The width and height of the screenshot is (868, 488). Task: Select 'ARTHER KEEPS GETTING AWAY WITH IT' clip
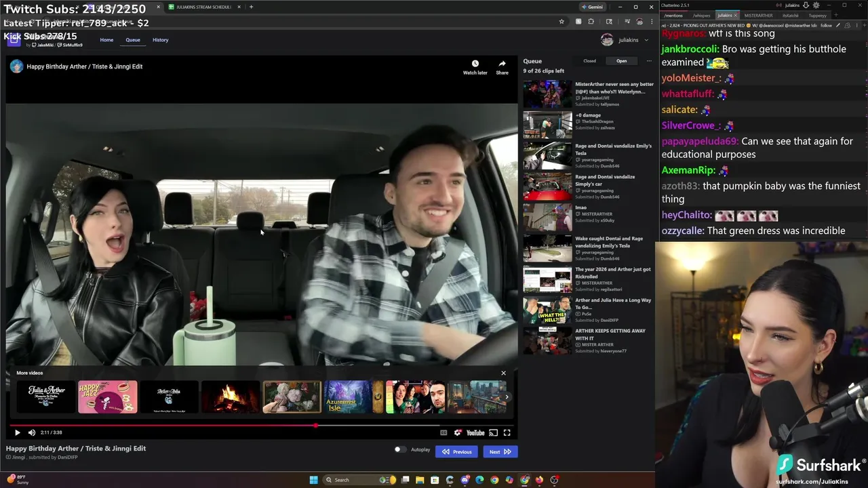[588, 341]
